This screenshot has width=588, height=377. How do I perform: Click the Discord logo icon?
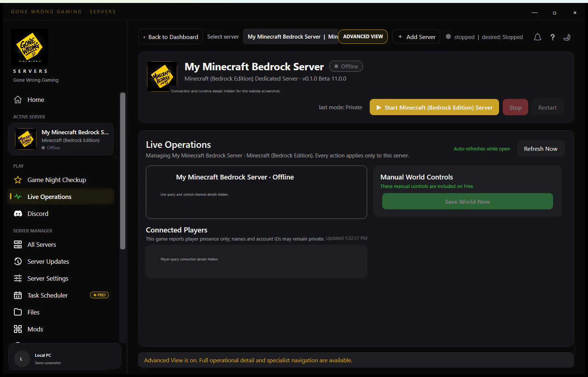[18, 214]
